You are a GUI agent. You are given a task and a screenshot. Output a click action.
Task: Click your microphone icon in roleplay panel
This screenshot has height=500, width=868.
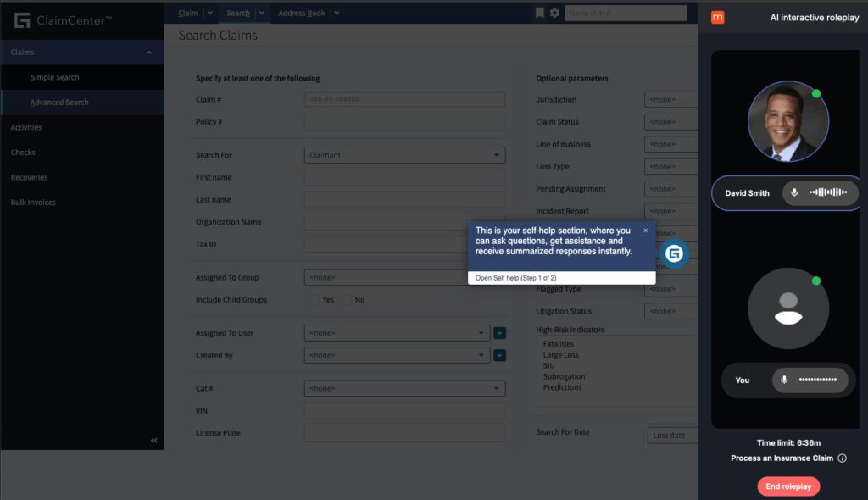coord(784,380)
